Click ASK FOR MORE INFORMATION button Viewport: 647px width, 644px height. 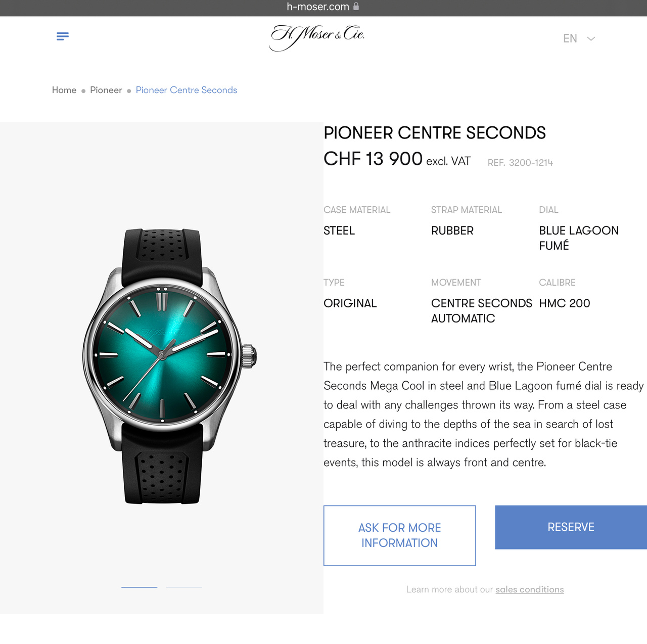[x=400, y=535]
